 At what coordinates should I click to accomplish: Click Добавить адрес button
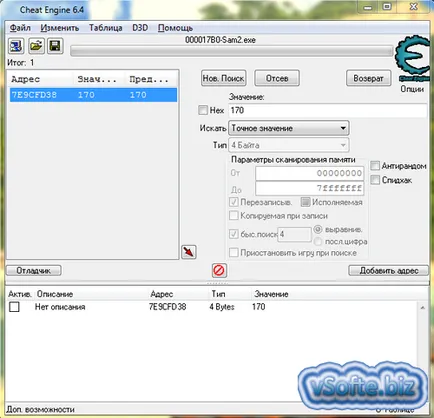tap(389, 270)
